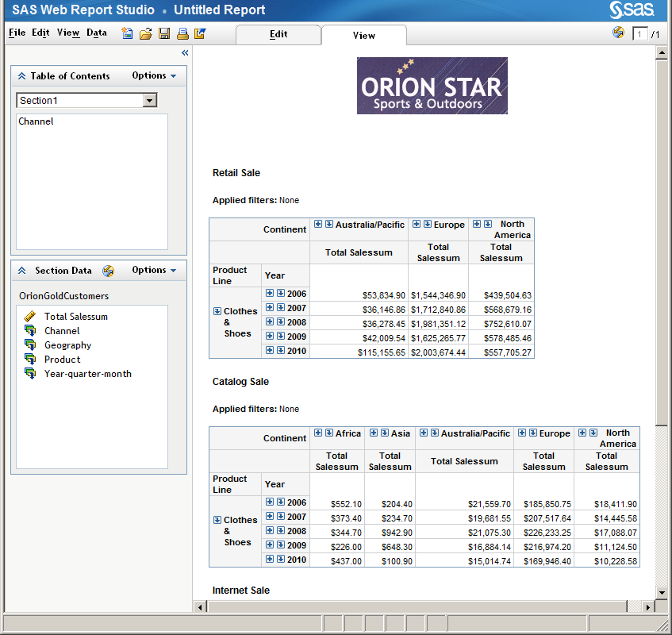
Task: Save the report with the floppy disk icon
Action: tap(164, 33)
